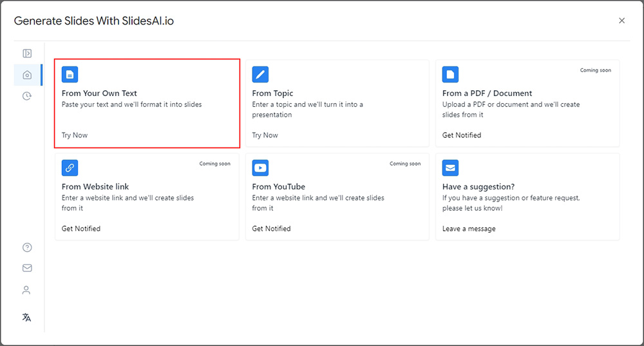Image resolution: width=644 pixels, height=346 pixels.
Task: Click the From Website link chain icon
Action: (x=70, y=168)
